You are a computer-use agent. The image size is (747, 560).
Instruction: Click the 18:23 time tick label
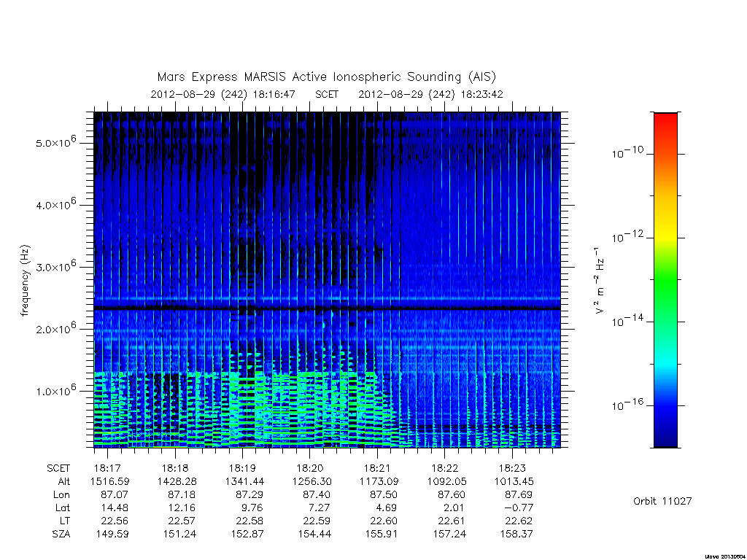click(x=512, y=468)
